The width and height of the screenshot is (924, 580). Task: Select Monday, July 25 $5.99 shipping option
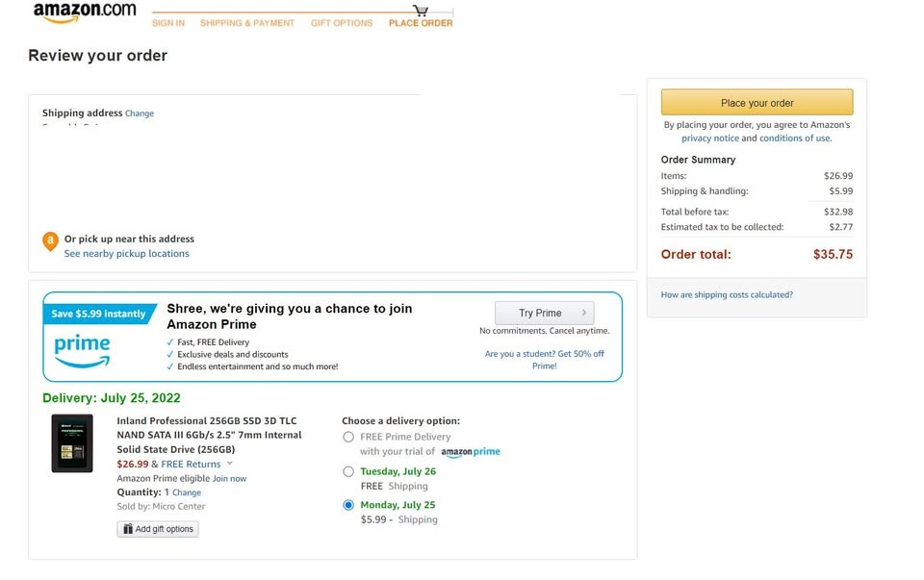point(348,505)
